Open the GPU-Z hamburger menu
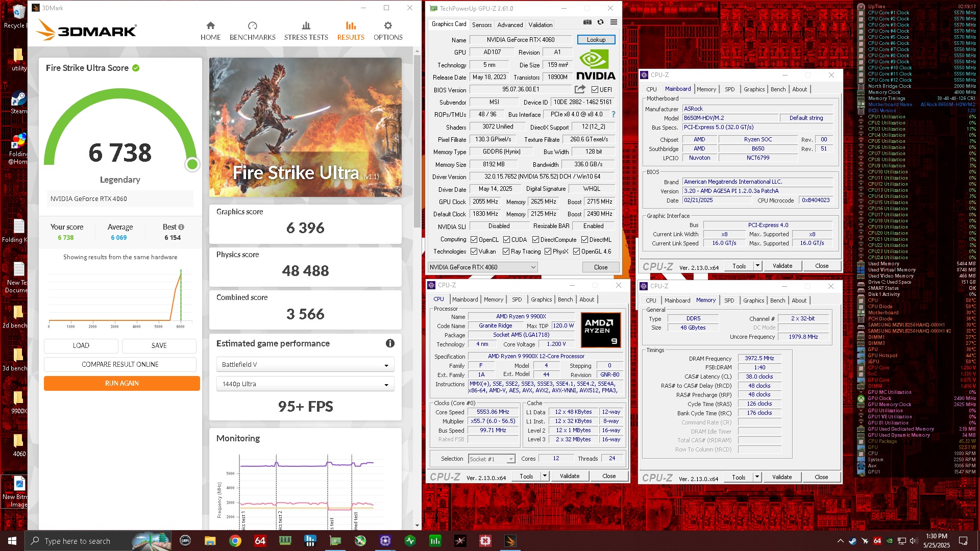Viewport: 980px width, 551px height. pos(614,22)
